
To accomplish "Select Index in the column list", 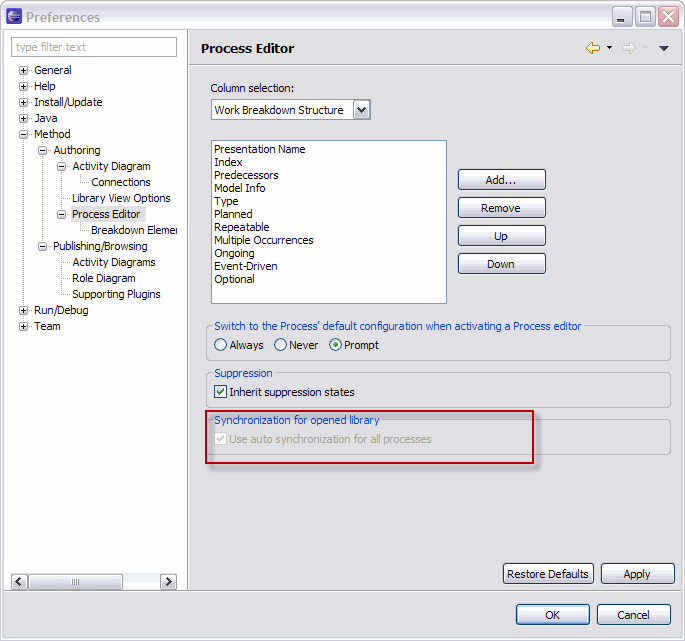I will 228,162.
